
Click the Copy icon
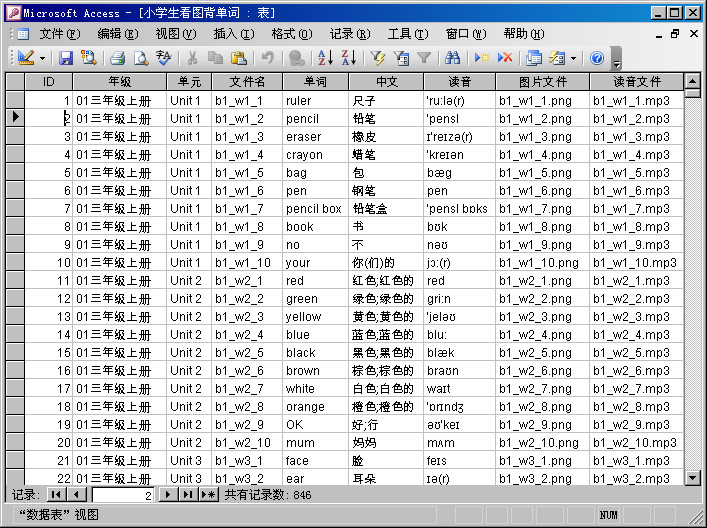pyautogui.click(x=216, y=58)
